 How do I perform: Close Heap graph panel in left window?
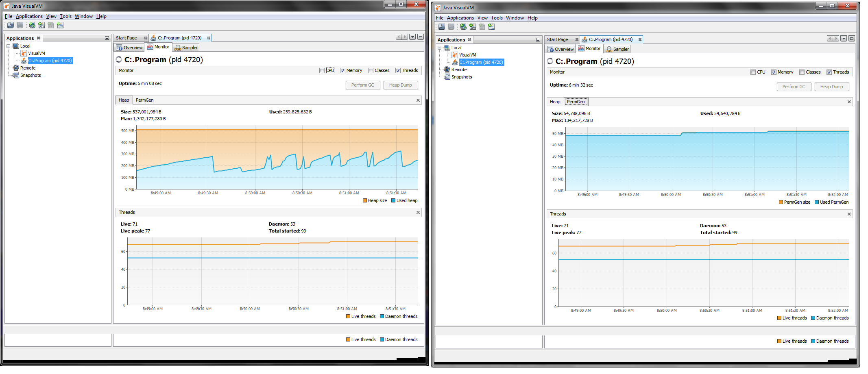coord(418,100)
